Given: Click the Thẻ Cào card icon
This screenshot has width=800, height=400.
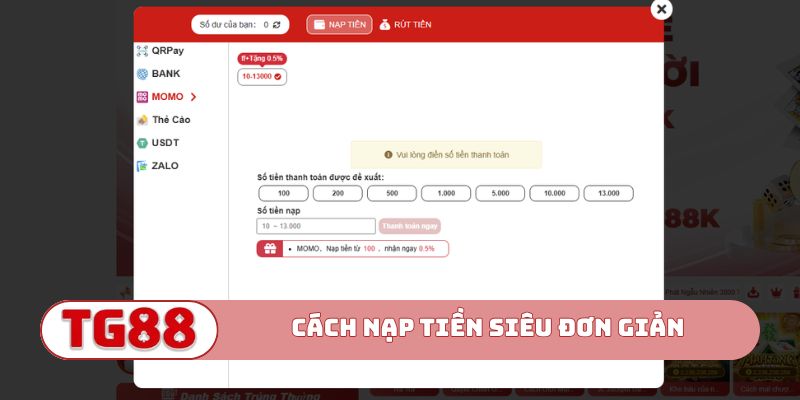Looking at the screenshot, I should (x=142, y=120).
